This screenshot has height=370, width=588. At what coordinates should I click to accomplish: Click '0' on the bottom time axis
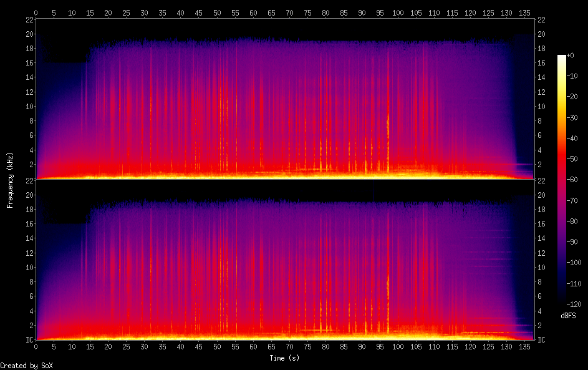[36, 347]
